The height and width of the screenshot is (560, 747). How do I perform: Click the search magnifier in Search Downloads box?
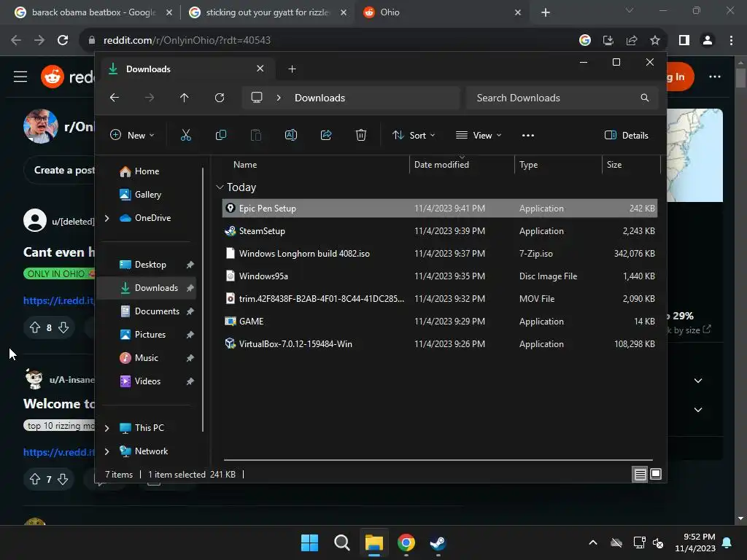[x=645, y=98]
